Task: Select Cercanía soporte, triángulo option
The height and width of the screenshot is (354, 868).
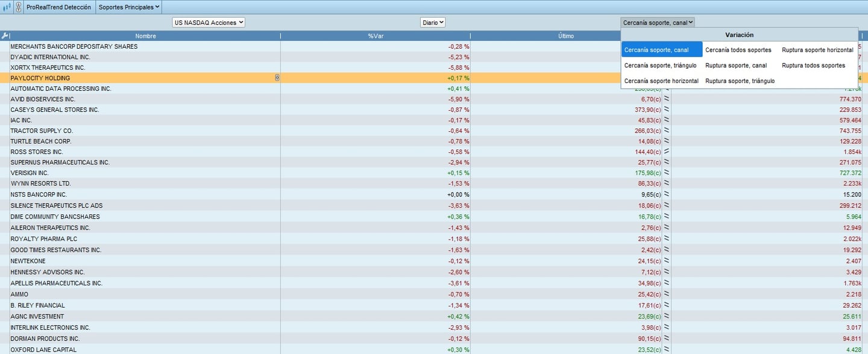Action: point(660,66)
